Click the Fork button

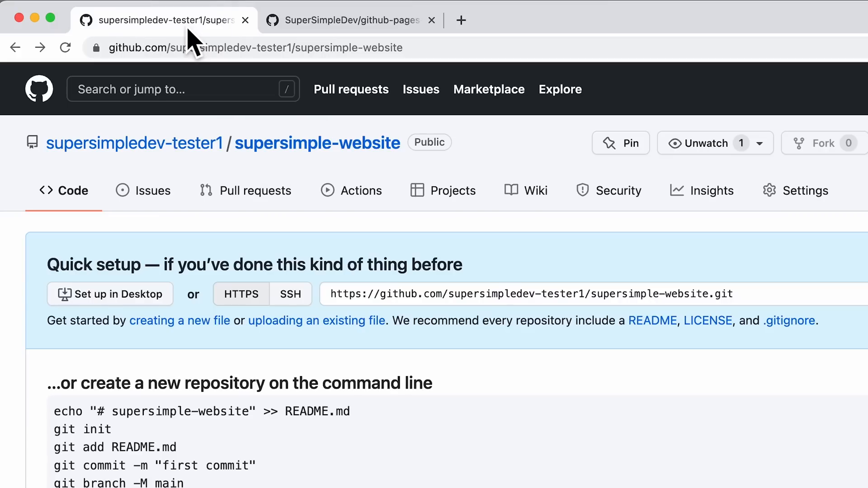tap(824, 143)
